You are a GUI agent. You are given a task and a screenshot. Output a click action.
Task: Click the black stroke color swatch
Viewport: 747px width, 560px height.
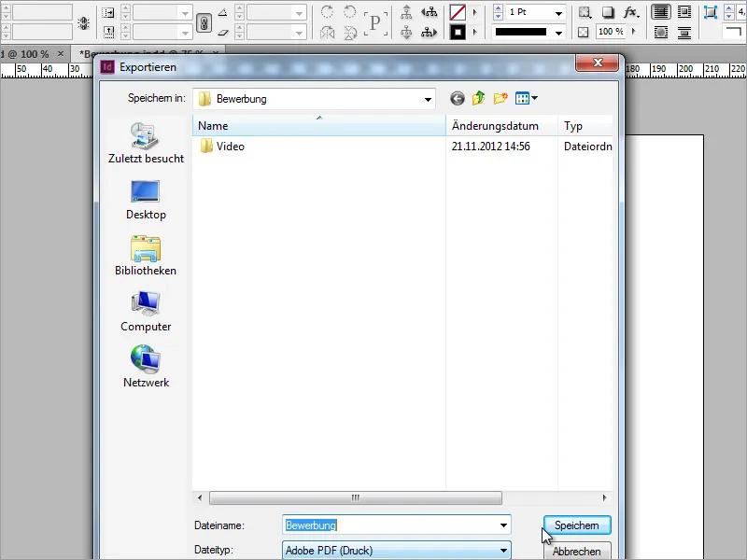point(458,33)
